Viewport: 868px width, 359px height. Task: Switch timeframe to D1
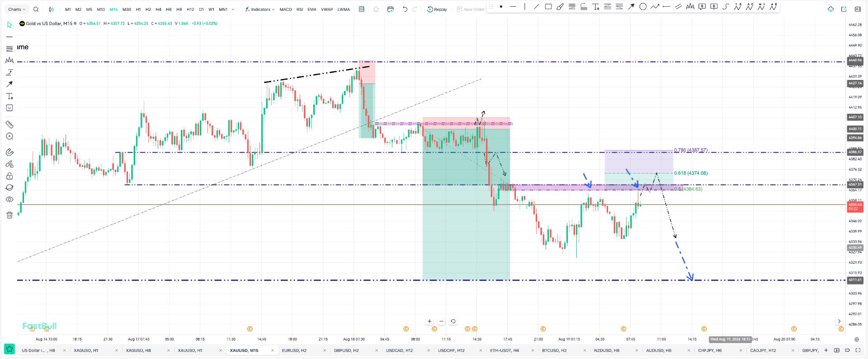pos(201,9)
